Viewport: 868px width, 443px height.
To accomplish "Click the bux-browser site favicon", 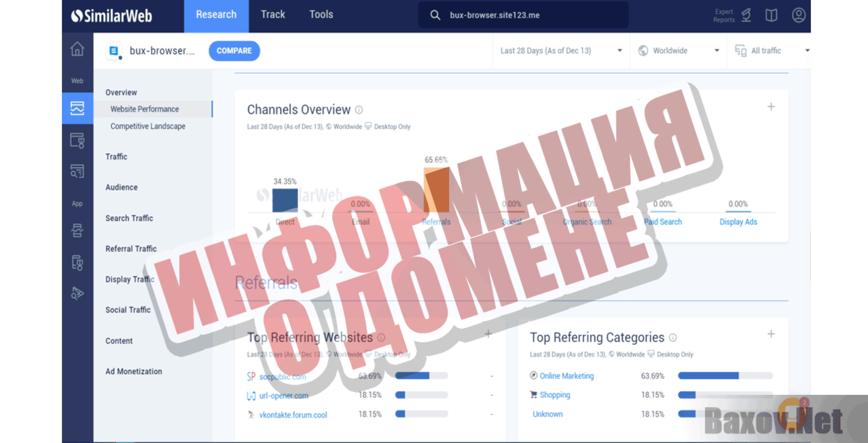I will click(113, 51).
